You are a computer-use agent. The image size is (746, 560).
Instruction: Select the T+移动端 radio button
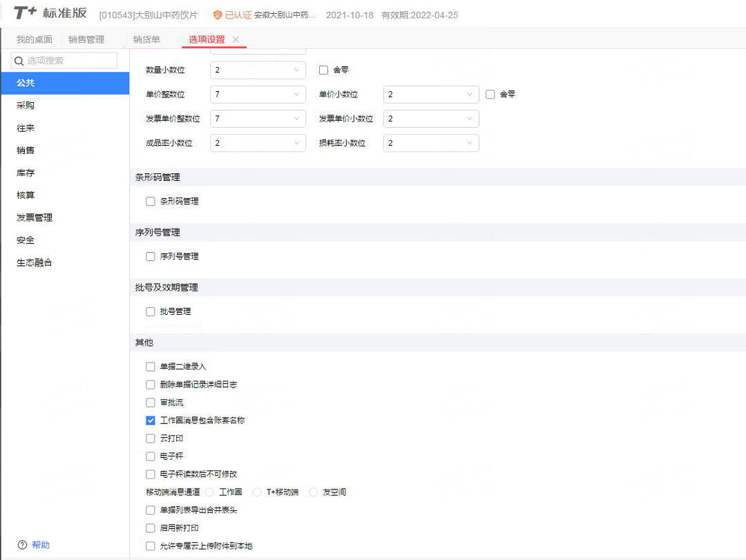pyautogui.click(x=257, y=492)
